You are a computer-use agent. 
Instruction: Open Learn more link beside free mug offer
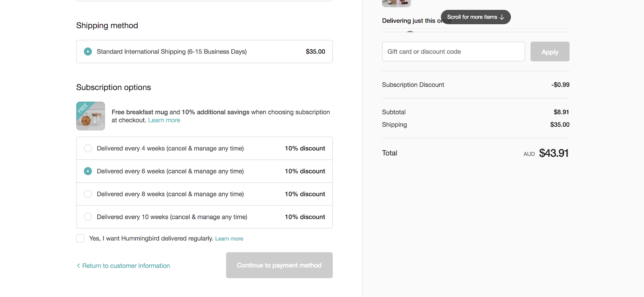164,120
